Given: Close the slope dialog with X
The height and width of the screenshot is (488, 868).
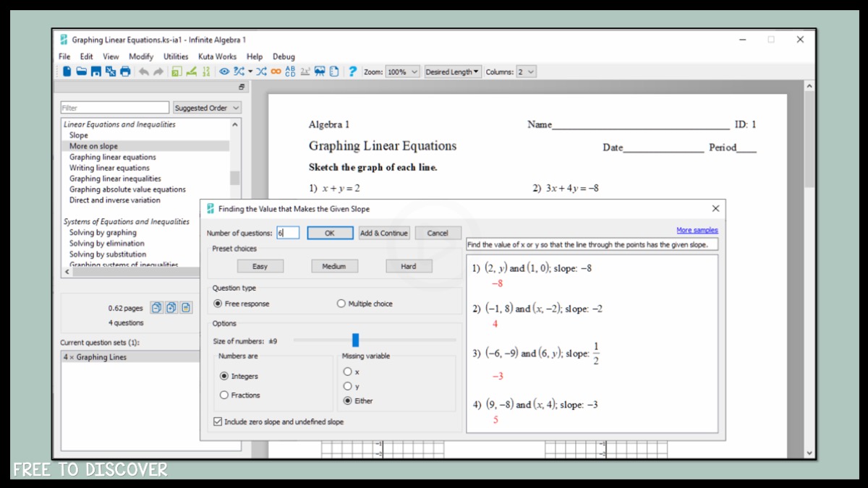Looking at the screenshot, I should tap(715, 208).
